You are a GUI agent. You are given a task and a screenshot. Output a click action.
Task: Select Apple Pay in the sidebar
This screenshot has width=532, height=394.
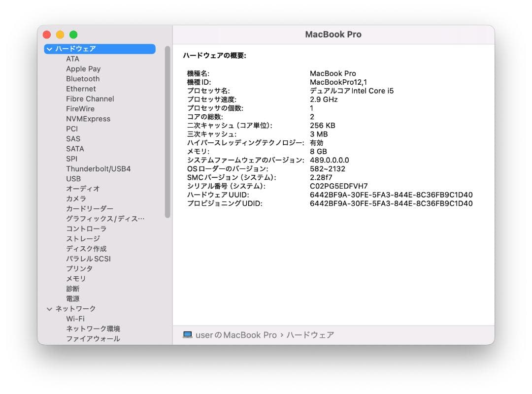[83, 69]
